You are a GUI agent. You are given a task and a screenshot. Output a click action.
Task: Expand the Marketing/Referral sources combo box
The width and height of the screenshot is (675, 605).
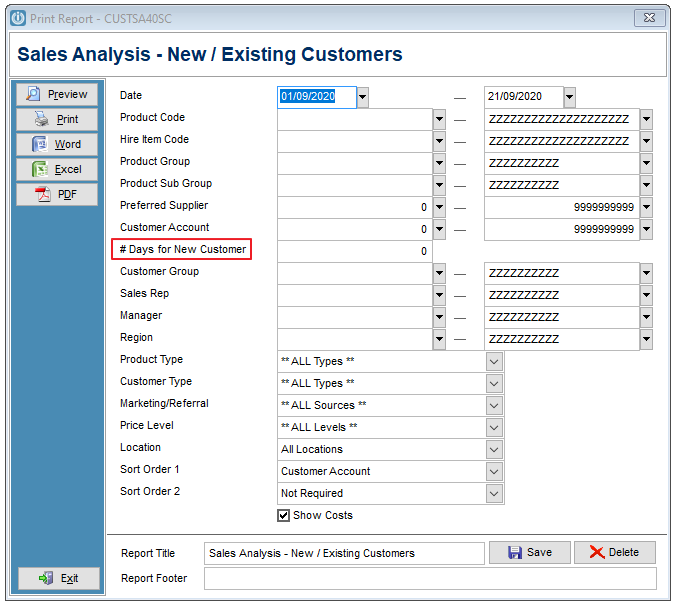[494, 406]
